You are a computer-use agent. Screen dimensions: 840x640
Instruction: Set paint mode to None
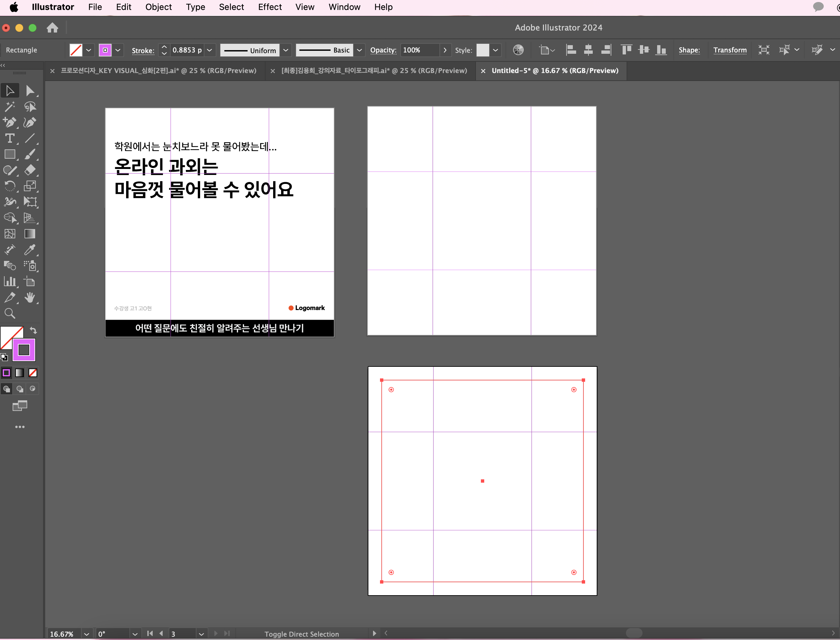click(33, 373)
